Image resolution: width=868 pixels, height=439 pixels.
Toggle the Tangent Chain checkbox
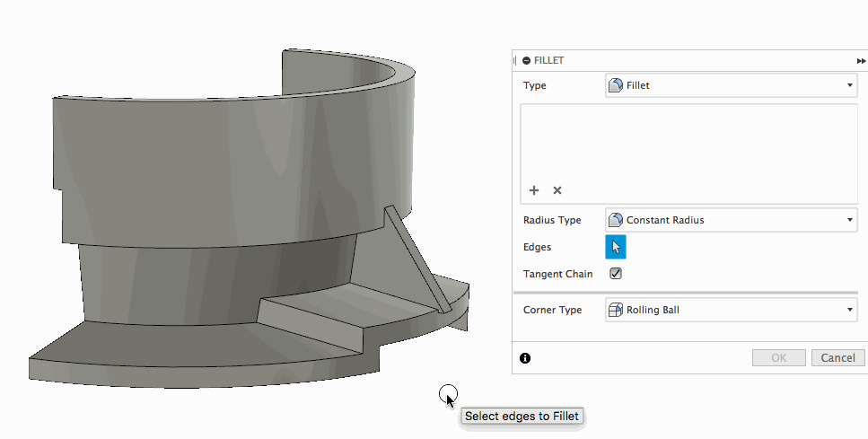point(616,274)
